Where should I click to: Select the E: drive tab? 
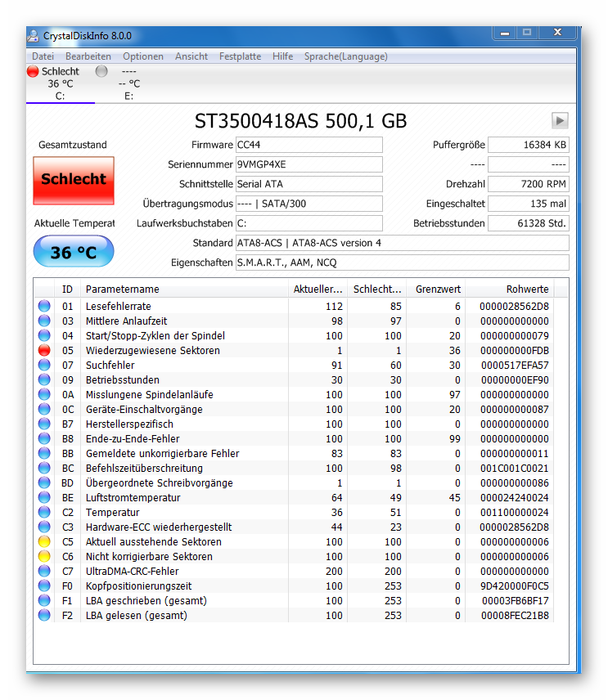click(129, 84)
